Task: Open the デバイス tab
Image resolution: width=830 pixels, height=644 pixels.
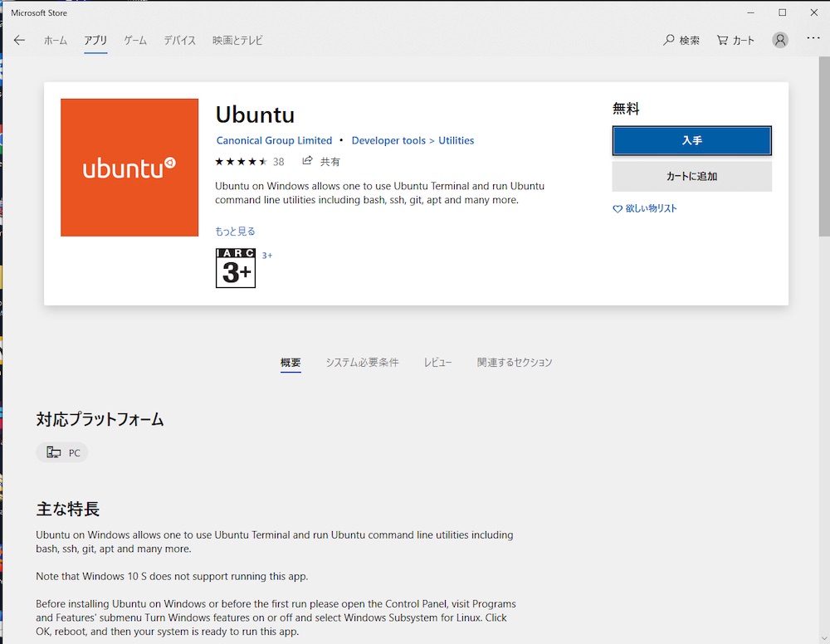Action: 179,40
